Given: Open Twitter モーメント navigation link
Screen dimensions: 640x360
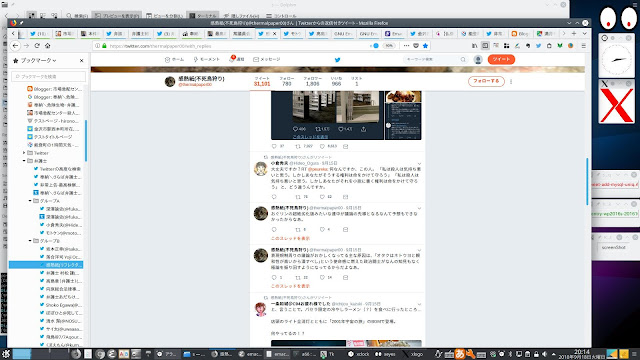Looking at the screenshot, I should pos(206,60).
